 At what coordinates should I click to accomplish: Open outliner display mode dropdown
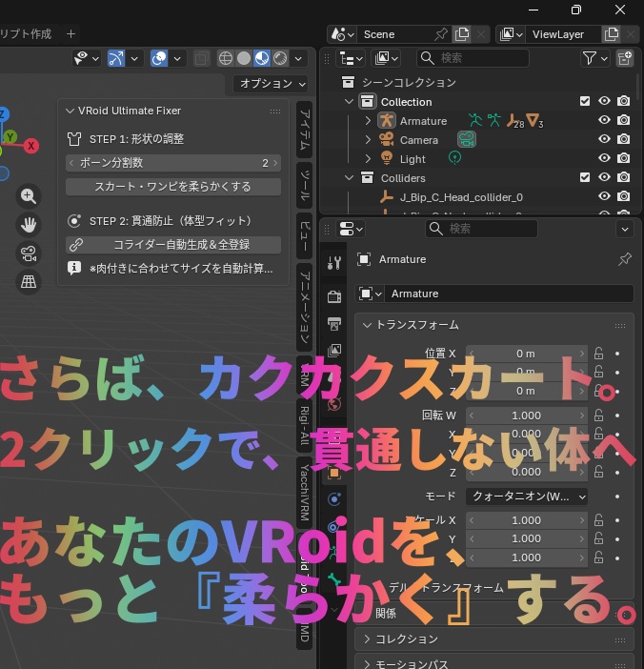387,58
